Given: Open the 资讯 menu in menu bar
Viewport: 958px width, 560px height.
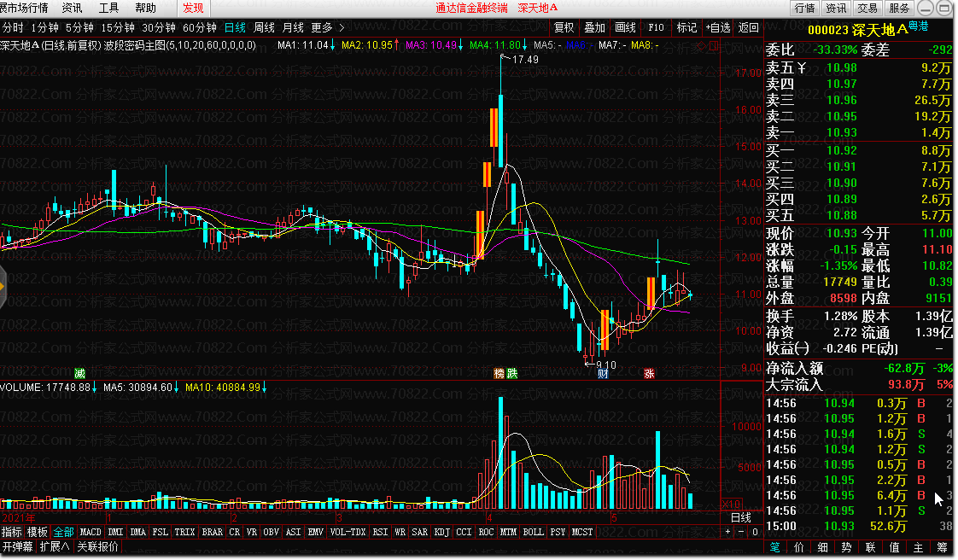Looking at the screenshot, I should click(x=72, y=8).
